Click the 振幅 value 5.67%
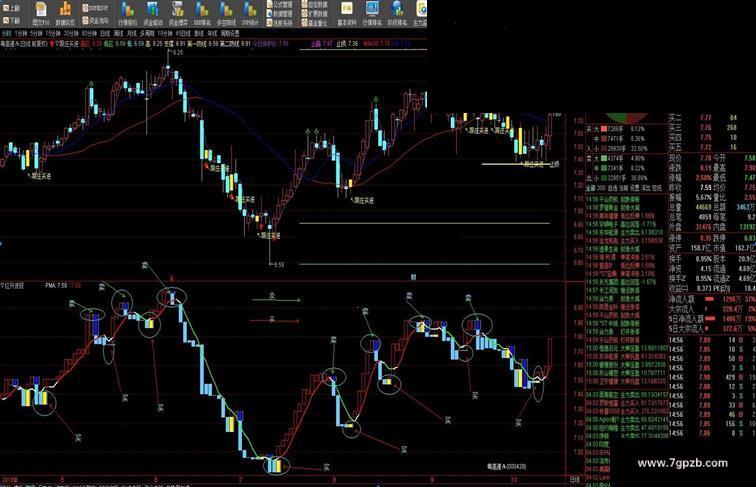 click(703, 198)
